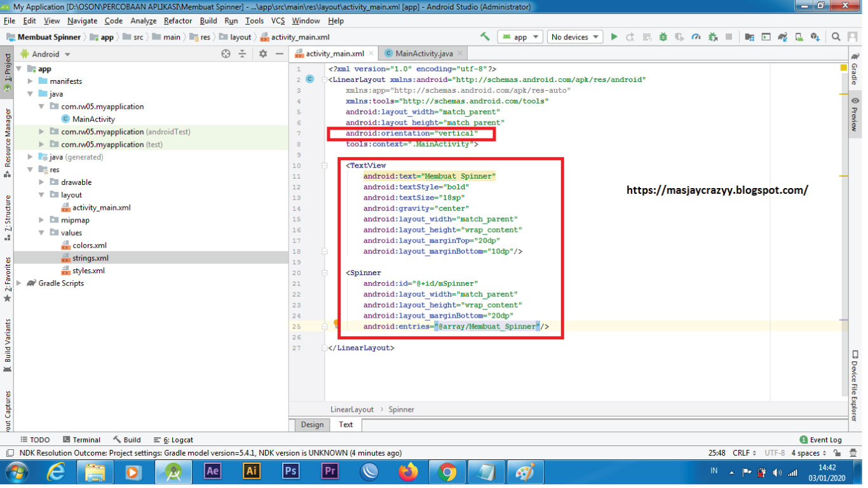Close the MainActivity.java editor tab
868x488 pixels.
(460, 54)
